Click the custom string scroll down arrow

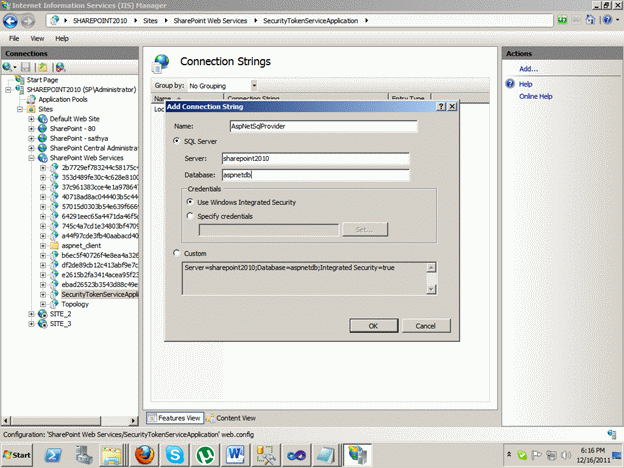pyautogui.click(x=431, y=289)
